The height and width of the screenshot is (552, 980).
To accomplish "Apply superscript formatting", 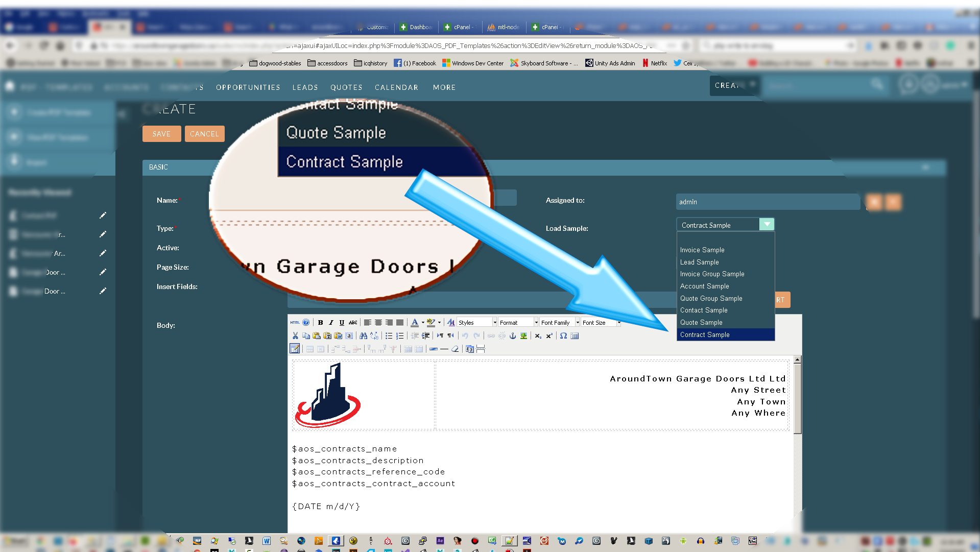I will tap(549, 336).
